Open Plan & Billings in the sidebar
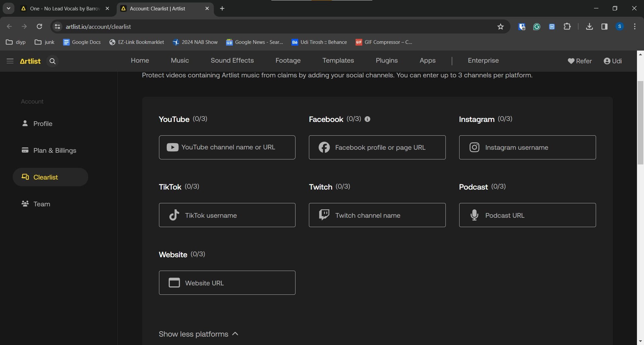 click(x=49, y=150)
